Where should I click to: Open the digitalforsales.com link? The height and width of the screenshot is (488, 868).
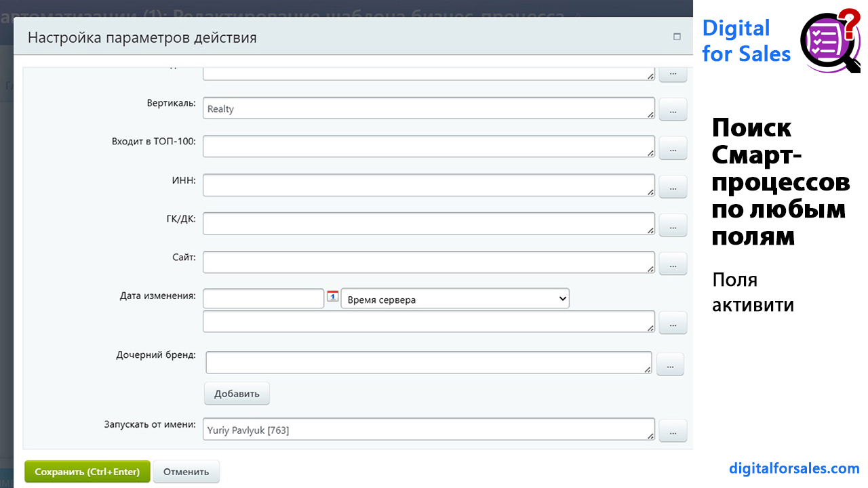click(794, 468)
